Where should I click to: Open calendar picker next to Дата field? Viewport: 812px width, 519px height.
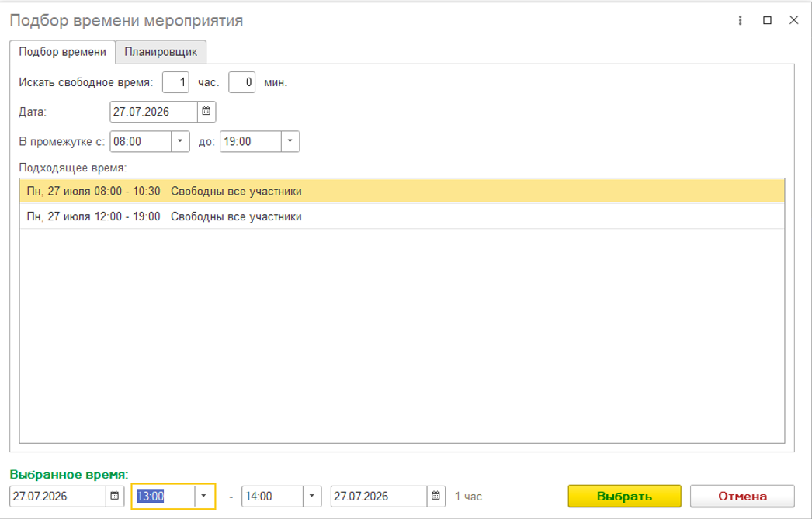(206, 112)
